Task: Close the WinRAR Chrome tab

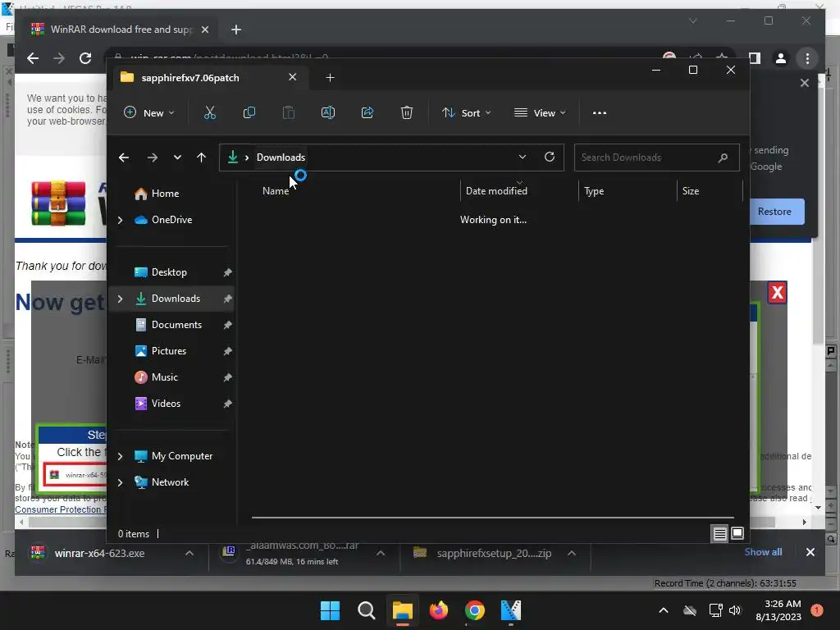Action: click(204, 30)
